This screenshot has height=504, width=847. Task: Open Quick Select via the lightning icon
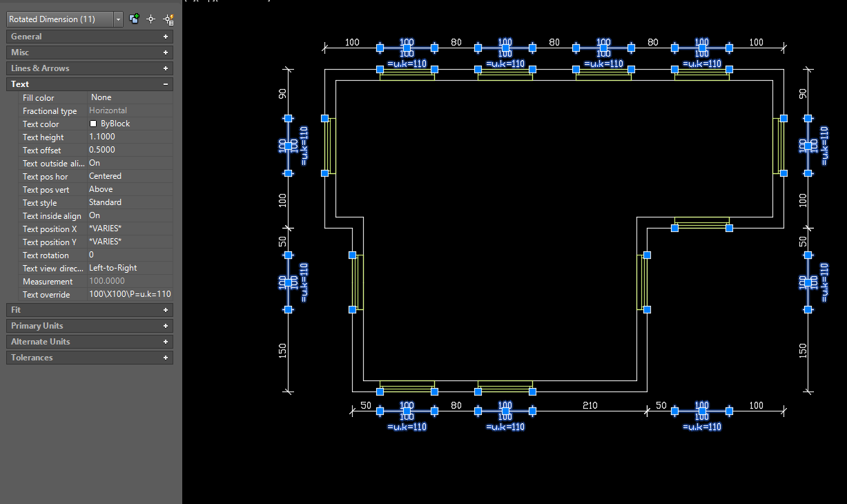pyautogui.click(x=168, y=19)
